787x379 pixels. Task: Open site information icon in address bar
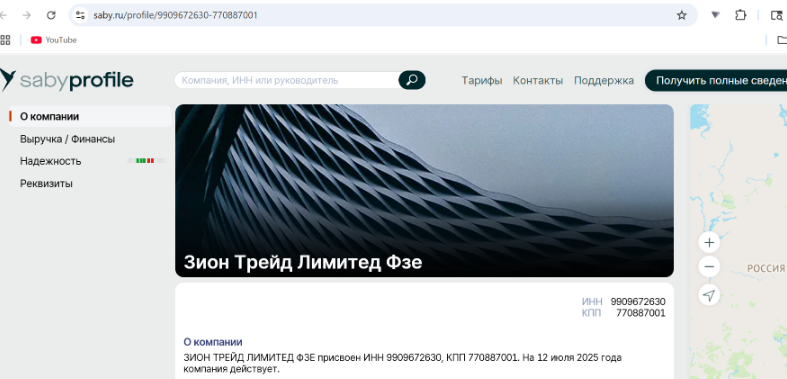[80, 15]
